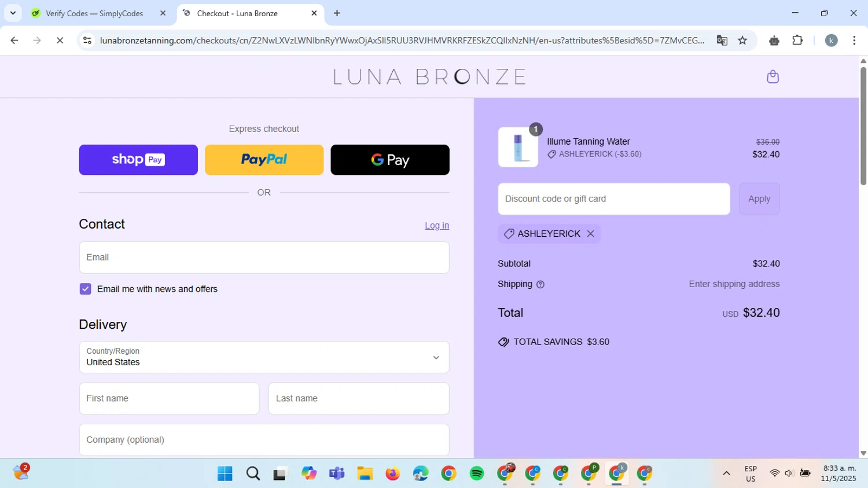Click the Apply discount button
Image resolution: width=868 pixels, height=488 pixels.
click(x=759, y=199)
